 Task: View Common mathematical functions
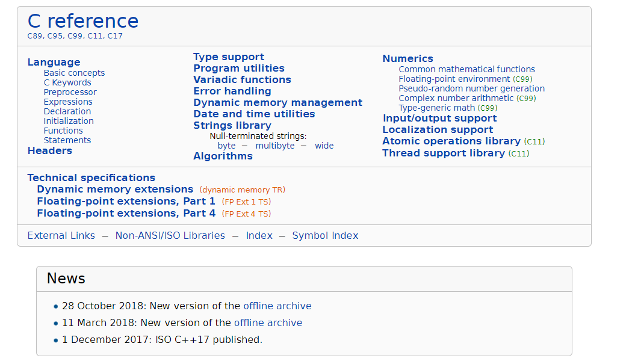tap(466, 69)
